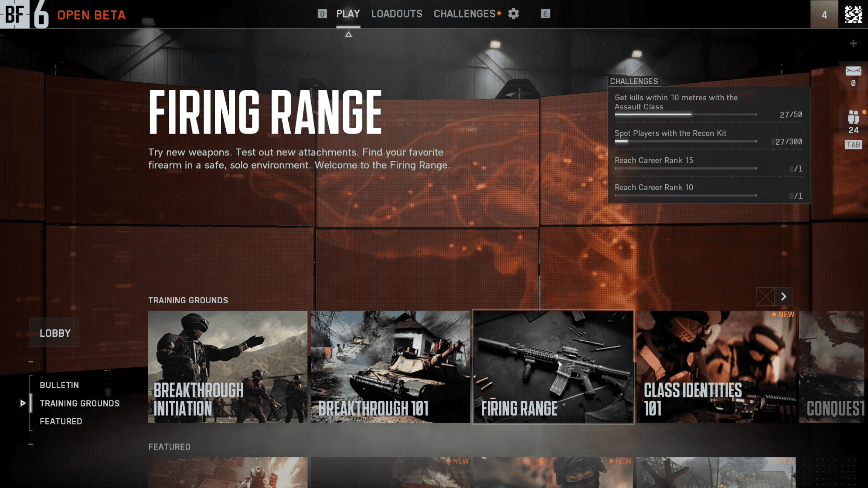
Task: Open the friends squad icon
Action: point(853,117)
